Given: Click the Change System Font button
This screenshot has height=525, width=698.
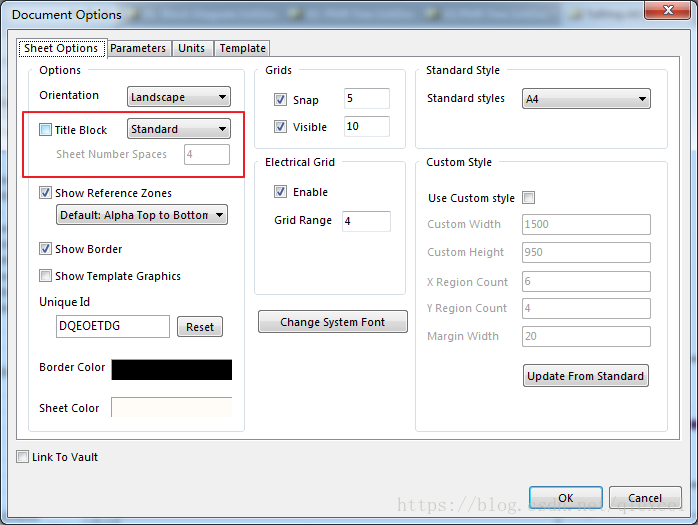Looking at the screenshot, I should pos(333,322).
